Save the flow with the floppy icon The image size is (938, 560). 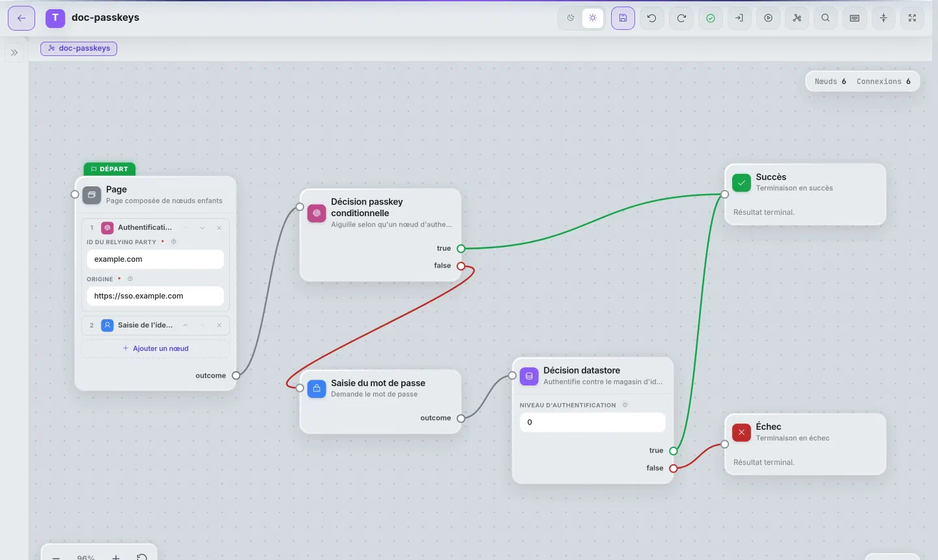coord(623,18)
